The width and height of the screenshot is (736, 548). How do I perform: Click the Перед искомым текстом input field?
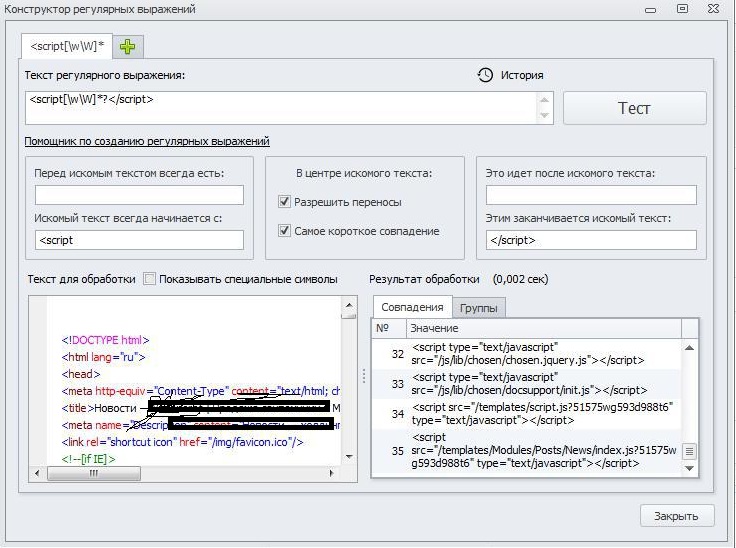(139, 195)
